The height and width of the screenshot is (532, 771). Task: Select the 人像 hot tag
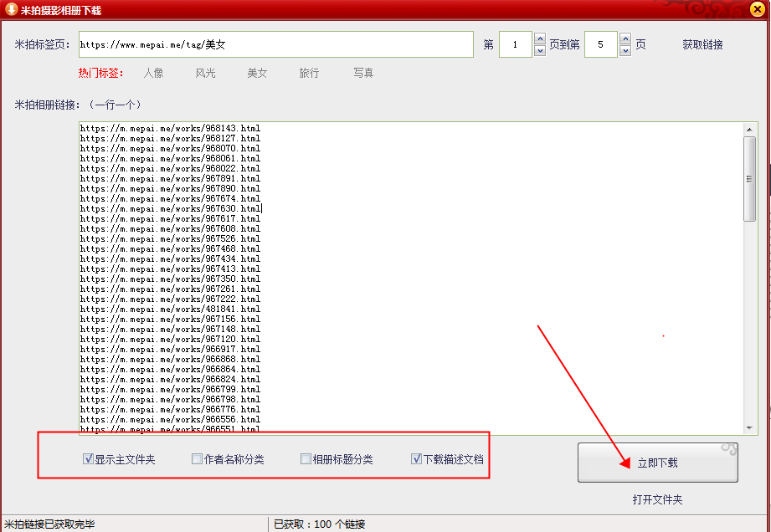tap(153, 74)
